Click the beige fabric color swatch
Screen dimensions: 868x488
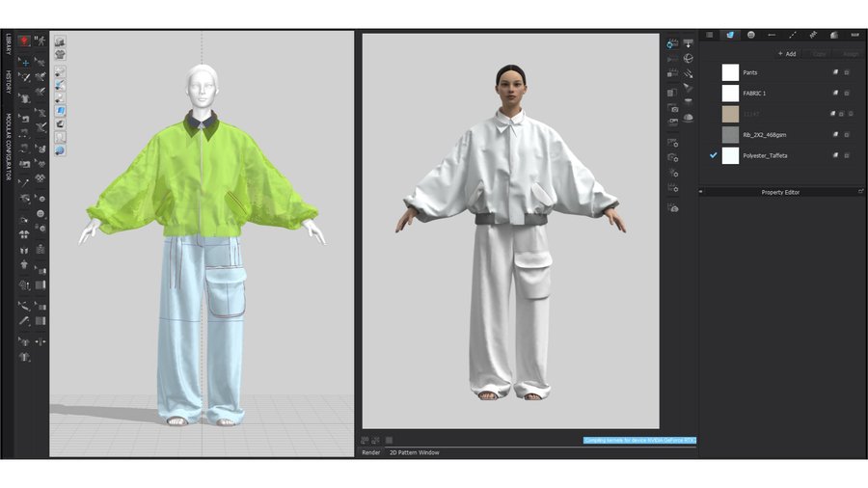tap(730, 114)
